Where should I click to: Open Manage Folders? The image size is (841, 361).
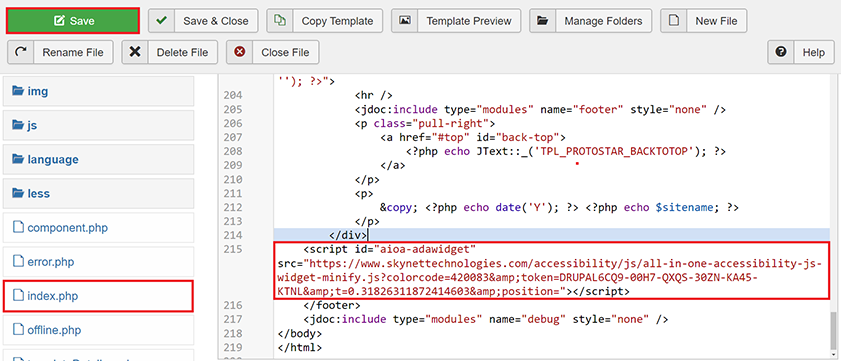click(x=591, y=21)
